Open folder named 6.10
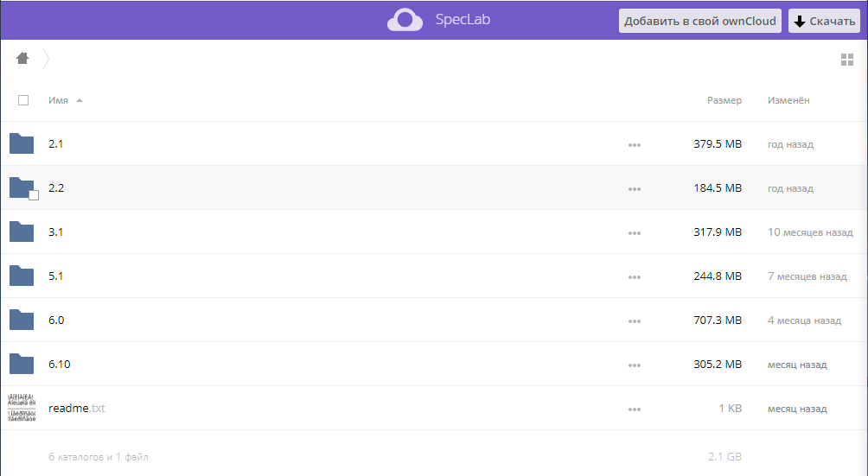The image size is (868, 476). 60,364
